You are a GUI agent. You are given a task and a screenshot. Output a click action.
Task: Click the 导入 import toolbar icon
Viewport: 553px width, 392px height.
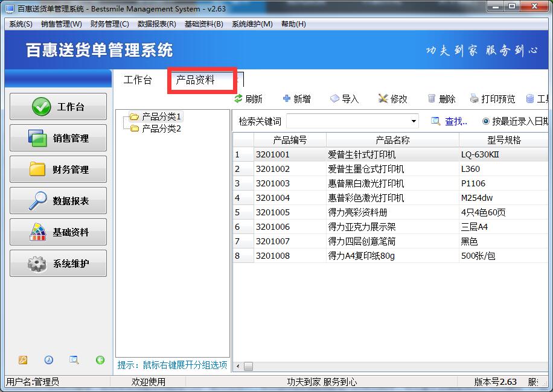pyautogui.click(x=334, y=99)
